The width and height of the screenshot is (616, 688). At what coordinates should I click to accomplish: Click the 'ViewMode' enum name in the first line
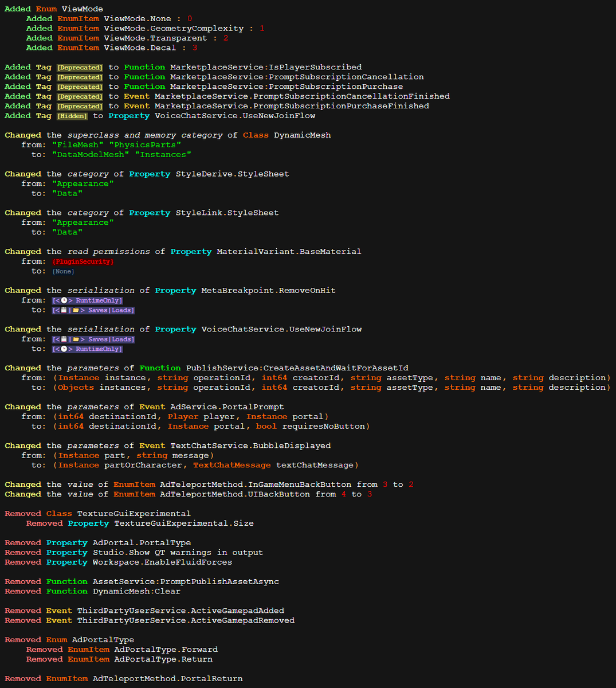click(83, 9)
